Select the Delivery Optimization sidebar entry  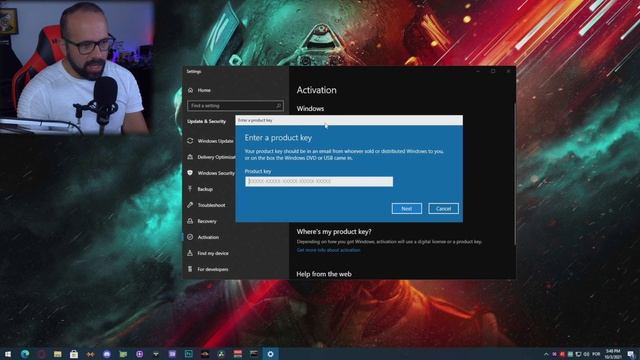(211, 157)
